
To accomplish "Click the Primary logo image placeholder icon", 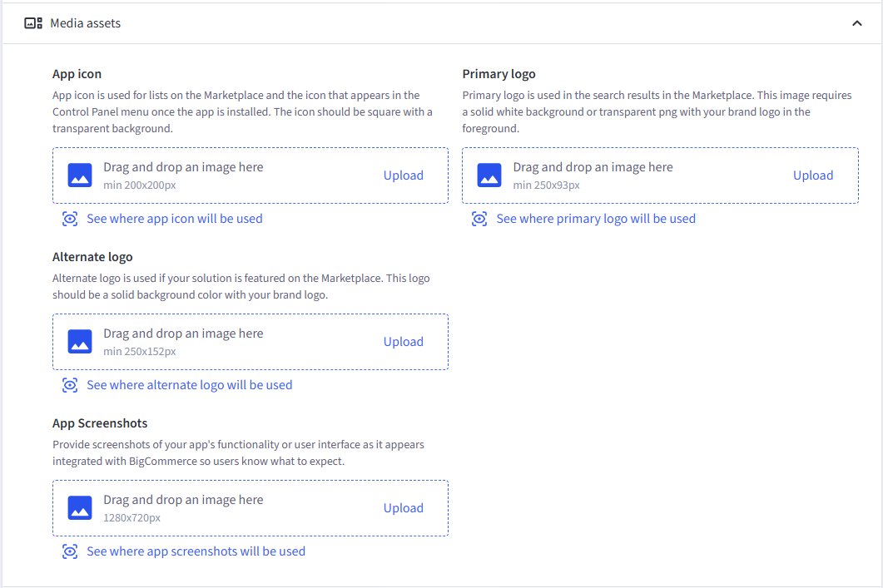I will click(x=489, y=175).
